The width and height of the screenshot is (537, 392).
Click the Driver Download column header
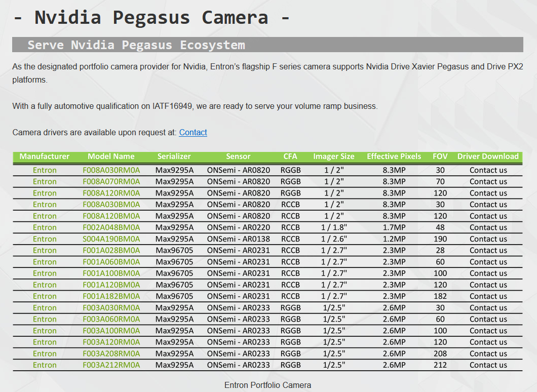point(488,156)
